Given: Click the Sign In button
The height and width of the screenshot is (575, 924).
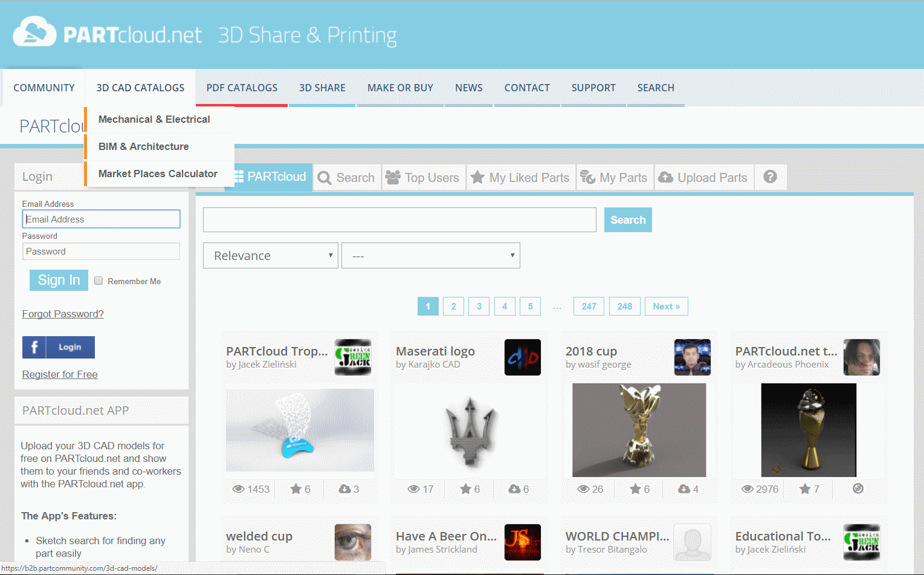Looking at the screenshot, I should pos(59,280).
